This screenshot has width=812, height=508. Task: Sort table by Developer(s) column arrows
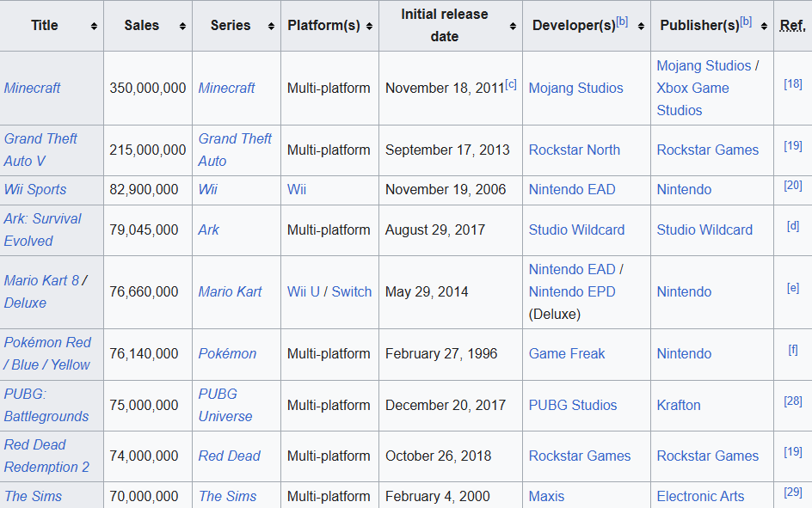click(x=641, y=26)
